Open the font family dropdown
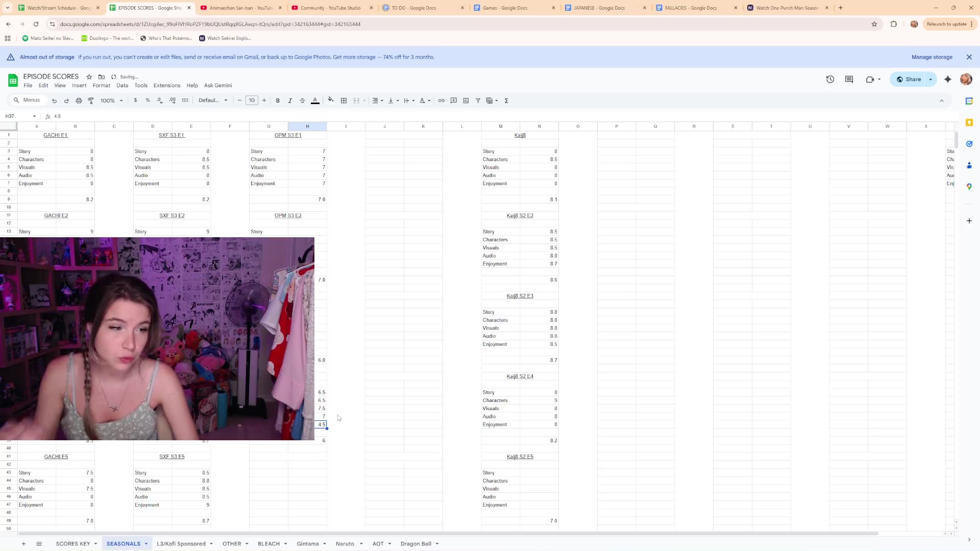980x551 pixels. coord(213,101)
